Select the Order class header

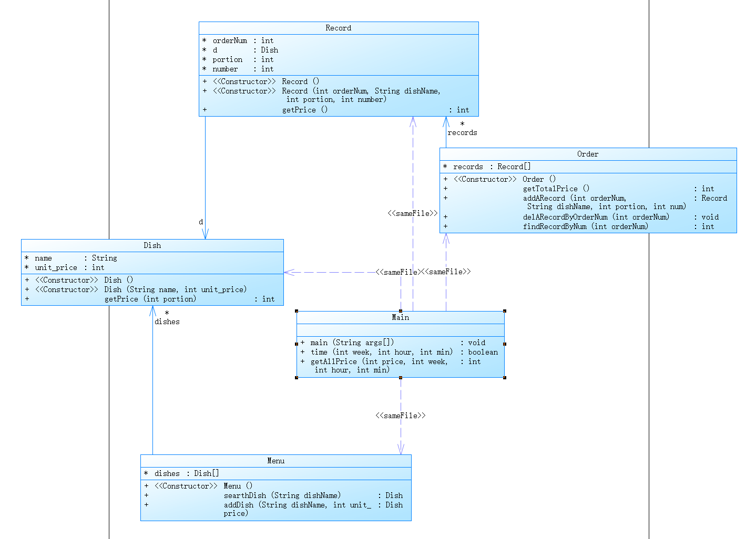click(x=588, y=154)
